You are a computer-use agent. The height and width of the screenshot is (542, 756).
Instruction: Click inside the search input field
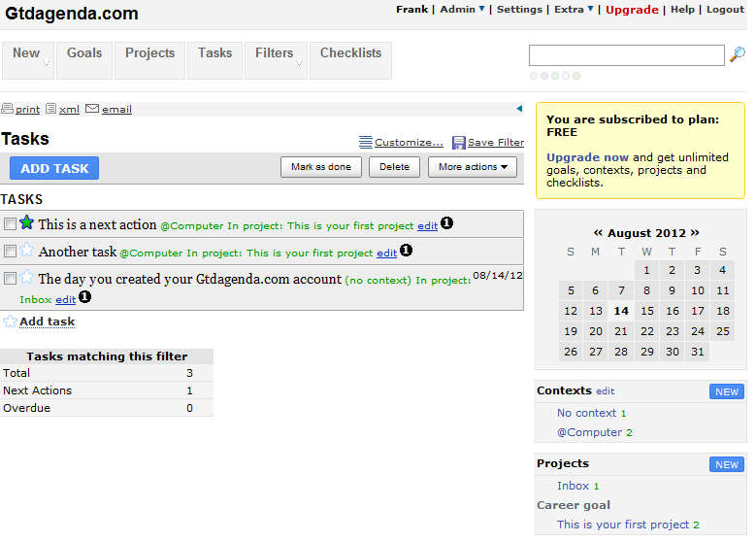pyautogui.click(x=626, y=55)
